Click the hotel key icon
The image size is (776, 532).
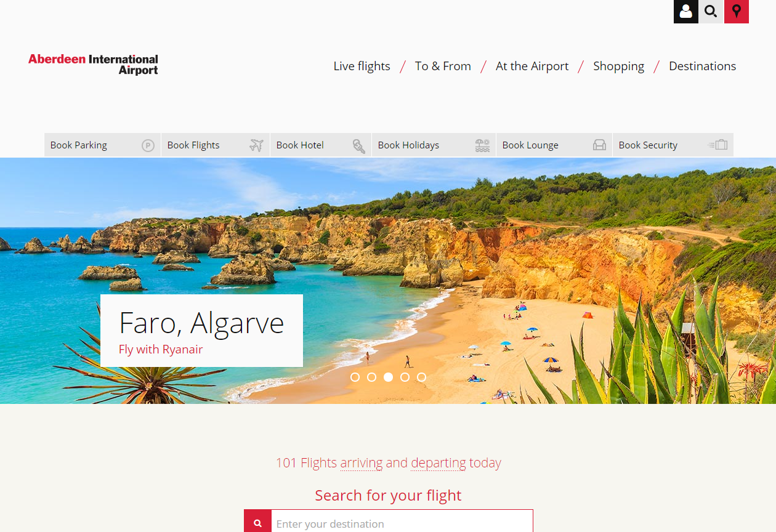[x=358, y=145]
